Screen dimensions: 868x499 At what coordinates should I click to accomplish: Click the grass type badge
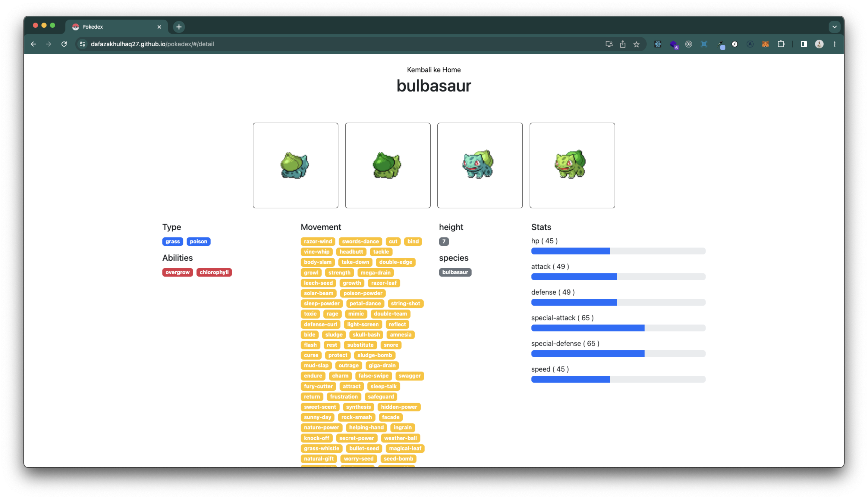173,241
